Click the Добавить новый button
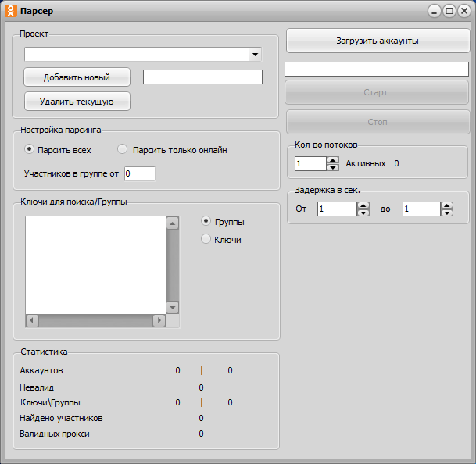Screen dimensions: 476x464 click(x=77, y=77)
